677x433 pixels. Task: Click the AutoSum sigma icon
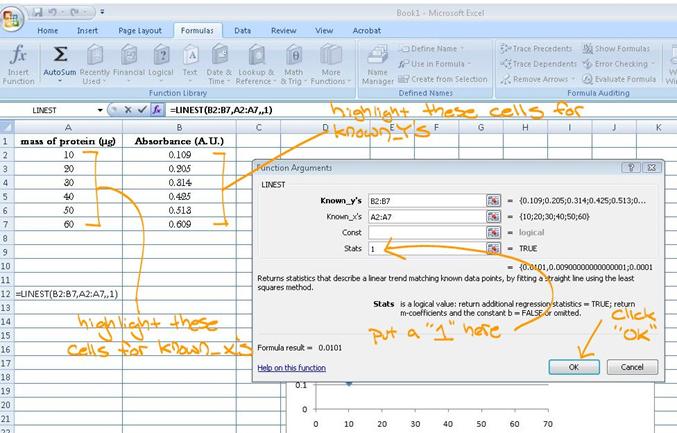(x=60, y=55)
